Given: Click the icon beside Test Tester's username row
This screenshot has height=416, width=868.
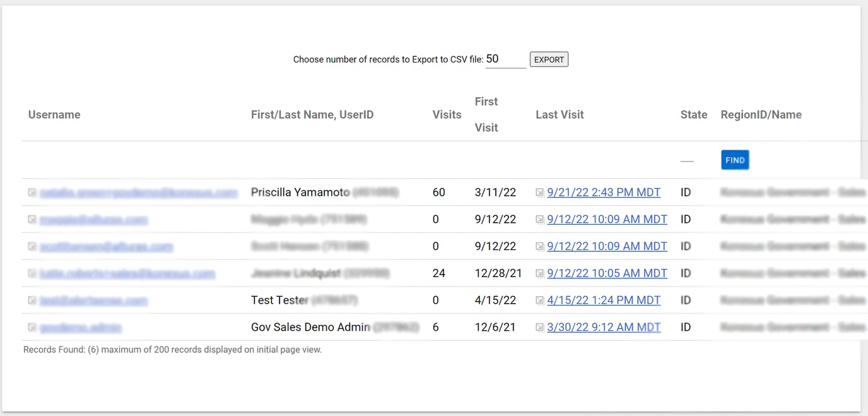Looking at the screenshot, I should [x=32, y=300].
